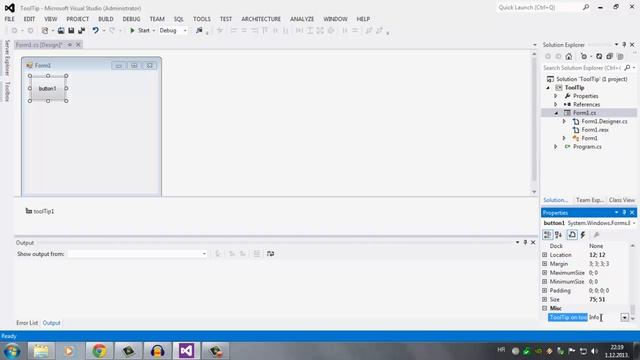
Task: Open the ARCHITECTURE menu
Action: coord(261,19)
